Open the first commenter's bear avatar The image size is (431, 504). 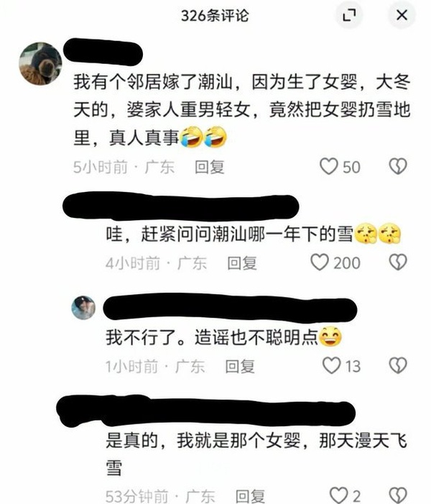click(x=41, y=64)
